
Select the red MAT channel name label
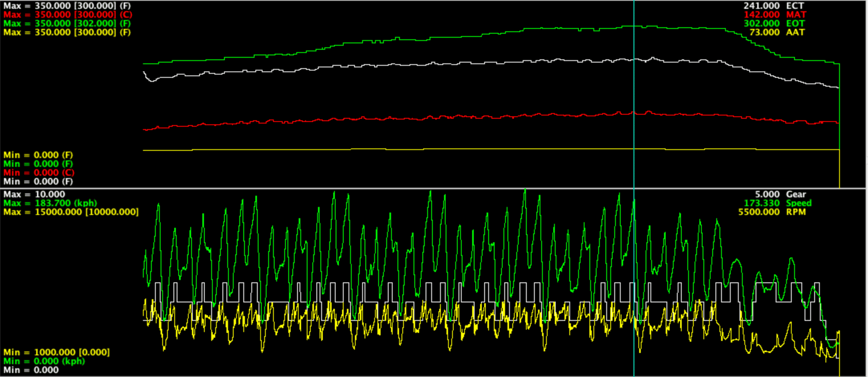[796, 14]
